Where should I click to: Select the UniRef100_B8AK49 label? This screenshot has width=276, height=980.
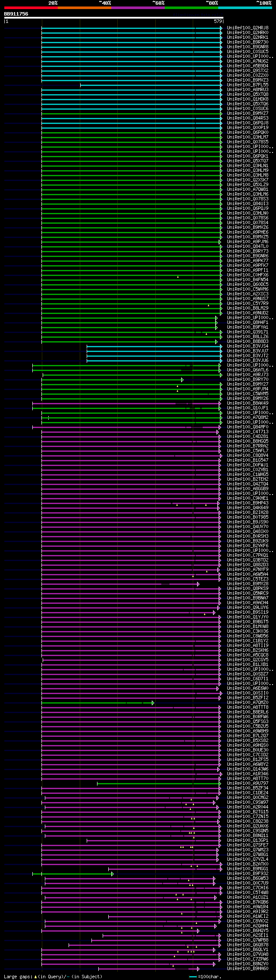[248, 403]
